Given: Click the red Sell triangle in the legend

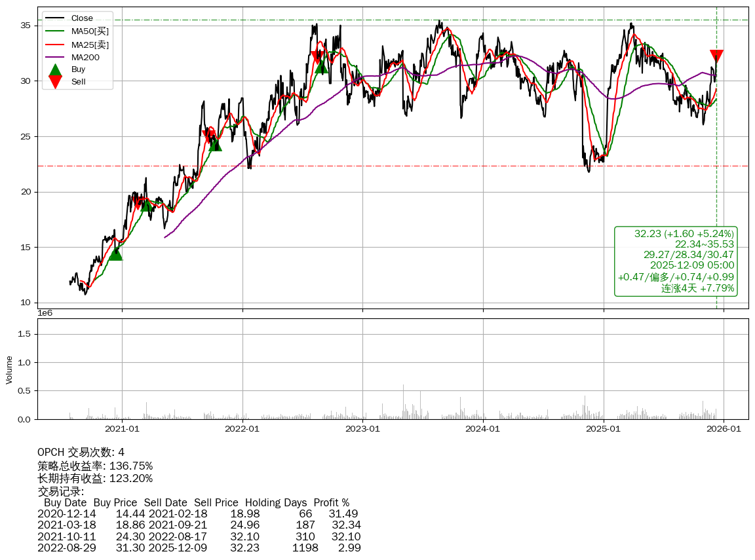Looking at the screenshot, I should point(56,82).
